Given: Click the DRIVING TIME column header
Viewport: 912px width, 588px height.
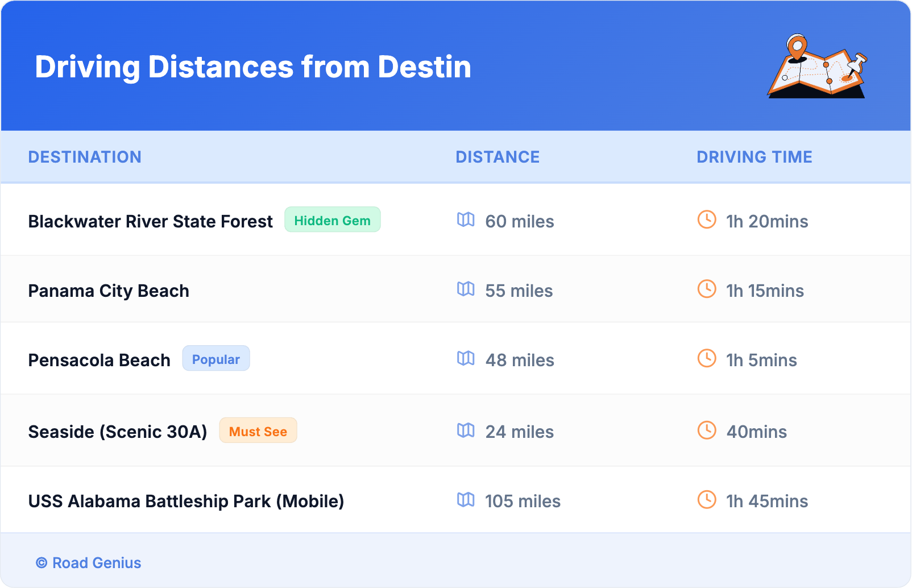Looking at the screenshot, I should [x=754, y=157].
